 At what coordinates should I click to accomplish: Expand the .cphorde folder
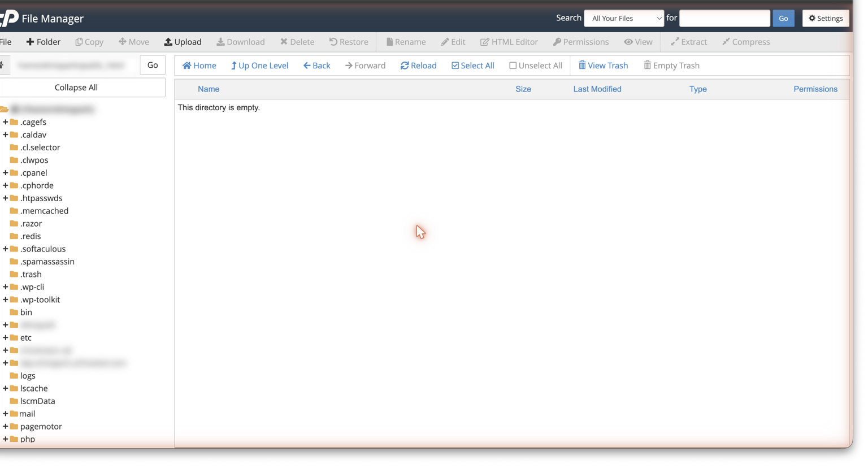(x=6, y=185)
